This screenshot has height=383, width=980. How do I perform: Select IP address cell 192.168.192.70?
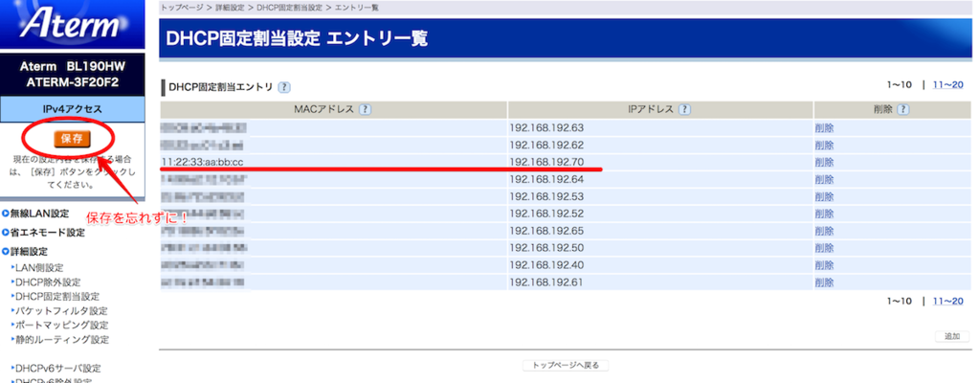click(x=660, y=162)
